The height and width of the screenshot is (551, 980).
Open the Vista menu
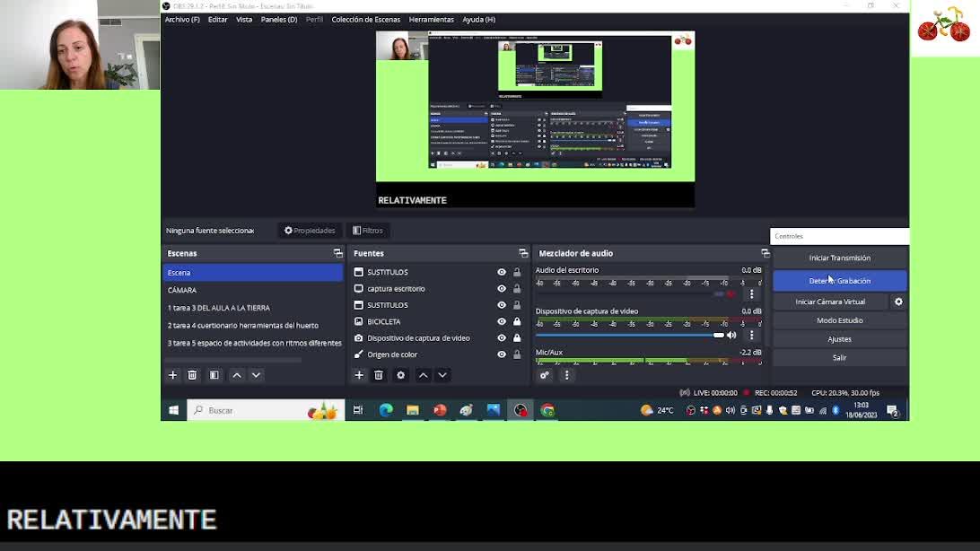244,20
